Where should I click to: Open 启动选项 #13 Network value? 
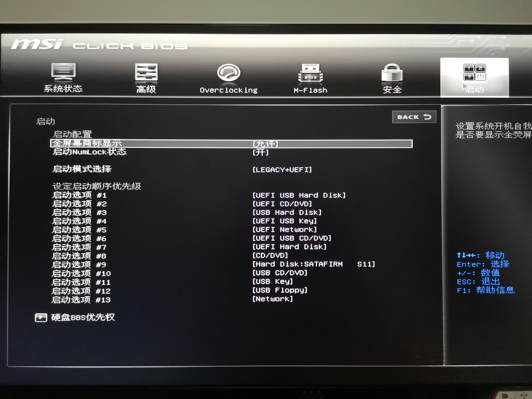tap(272, 299)
